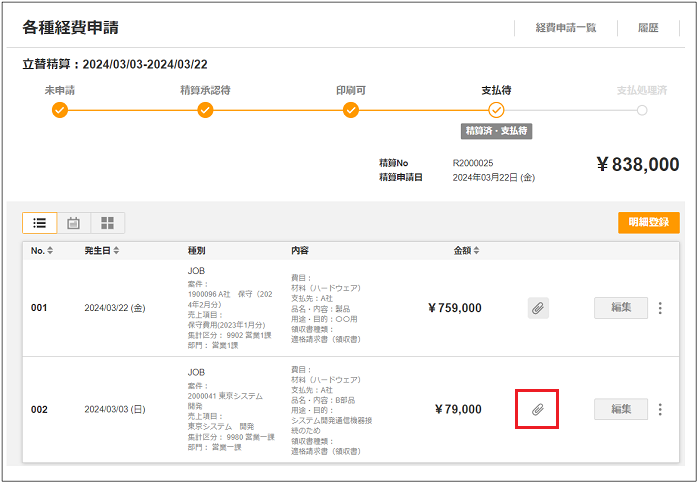This screenshot has width=700, height=485.
Task: Switch to calendar view icon
Action: coord(73,223)
